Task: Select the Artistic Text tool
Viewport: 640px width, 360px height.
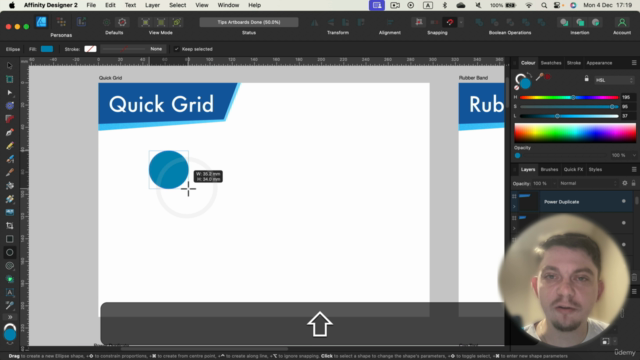Action: [x=9, y=292]
